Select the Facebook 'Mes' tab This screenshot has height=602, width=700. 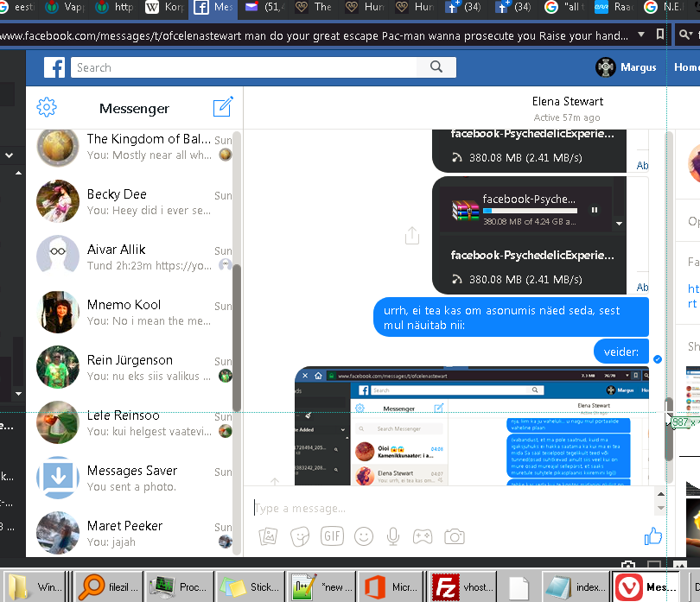coord(213,8)
